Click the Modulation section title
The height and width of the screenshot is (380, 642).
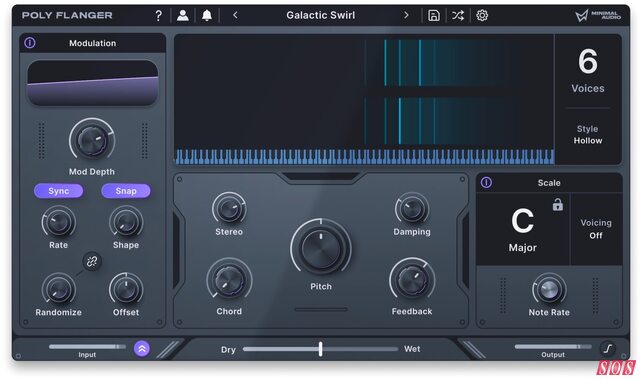tap(93, 43)
